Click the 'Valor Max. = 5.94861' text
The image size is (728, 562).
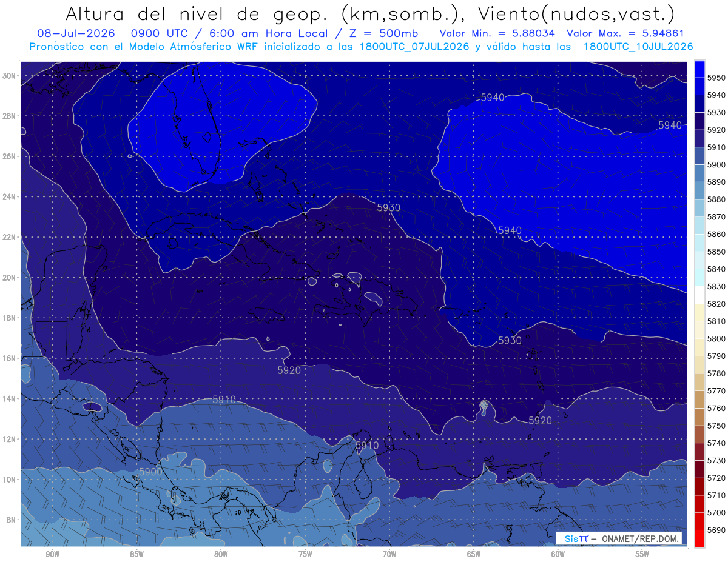click(625, 33)
